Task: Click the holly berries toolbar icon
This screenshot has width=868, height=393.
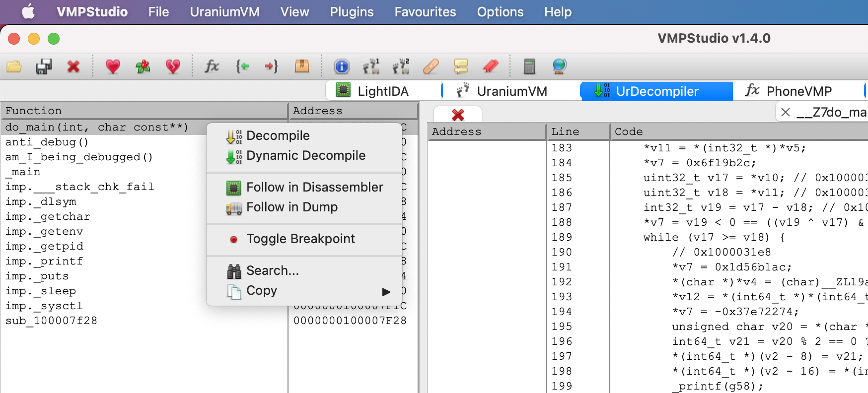Action: point(143,66)
